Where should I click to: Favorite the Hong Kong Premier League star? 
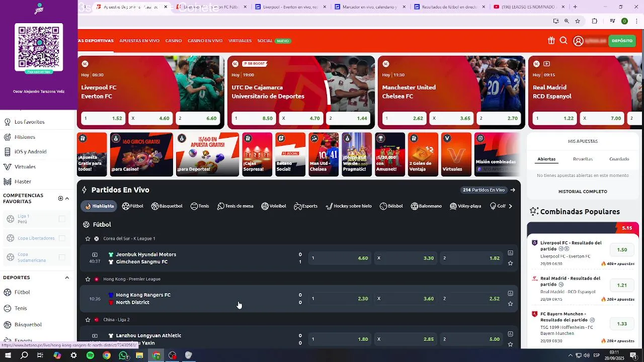88,279
